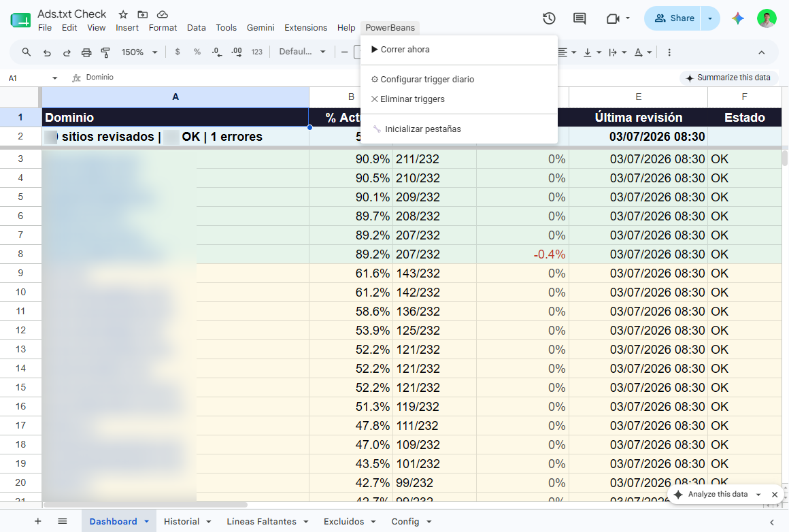Open the Gemini menu
Viewport: 789px width, 532px height.
pos(260,28)
